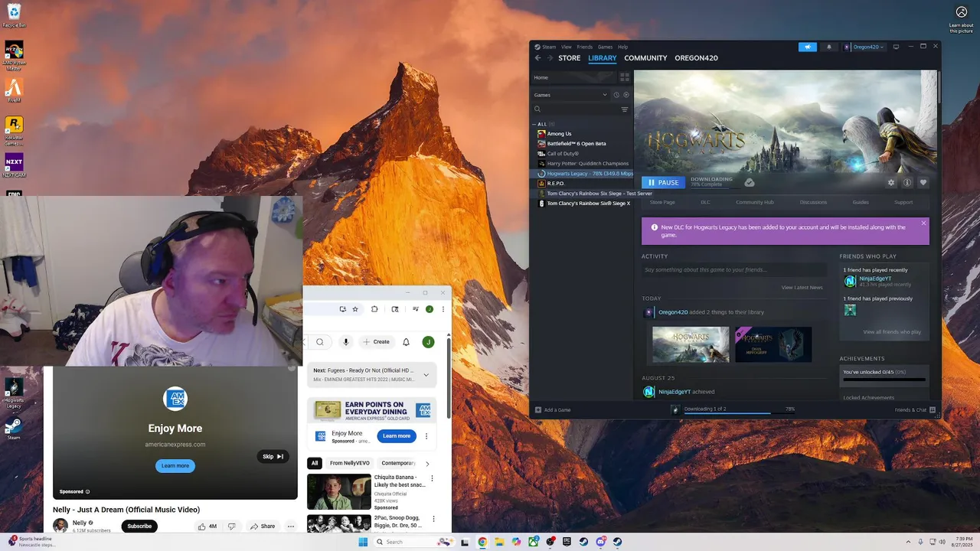Screen dimensions: 980x551
Task: Click YouTube Create button
Action: pos(376,342)
